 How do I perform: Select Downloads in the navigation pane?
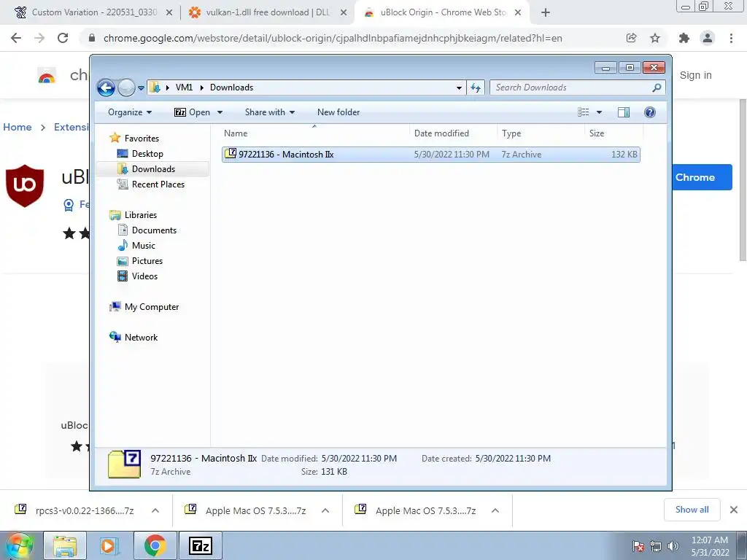(x=153, y=169)
